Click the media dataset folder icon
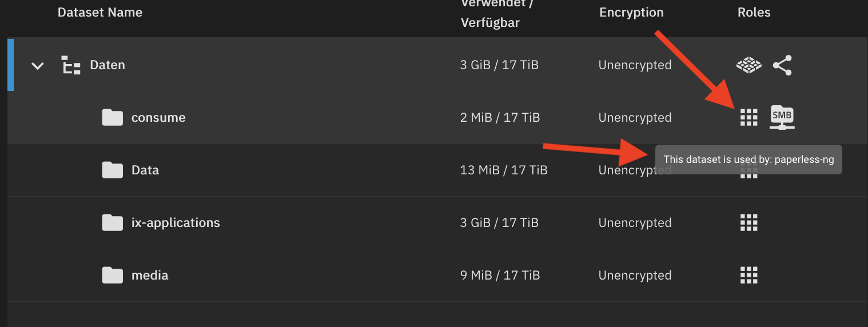The width and height of the screenshot is (868, 327). (113, 276)
